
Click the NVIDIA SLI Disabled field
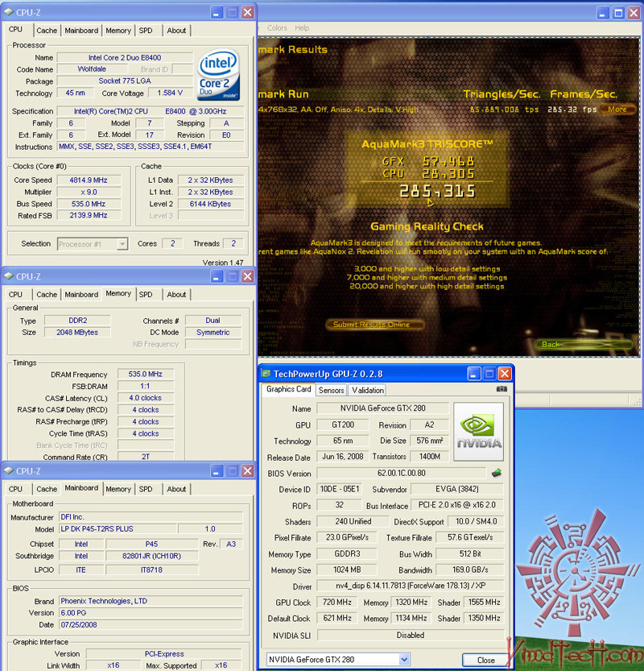pos(410,635)
